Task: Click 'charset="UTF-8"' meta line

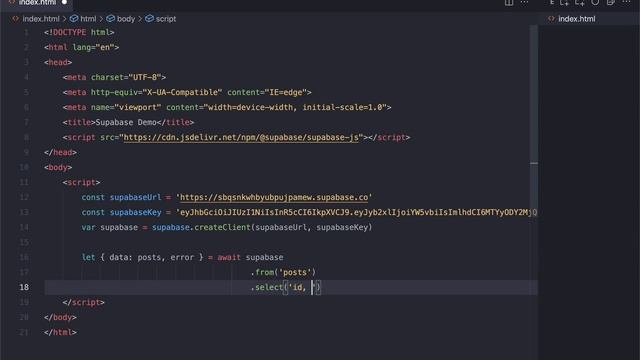Action: click(126, 78)
